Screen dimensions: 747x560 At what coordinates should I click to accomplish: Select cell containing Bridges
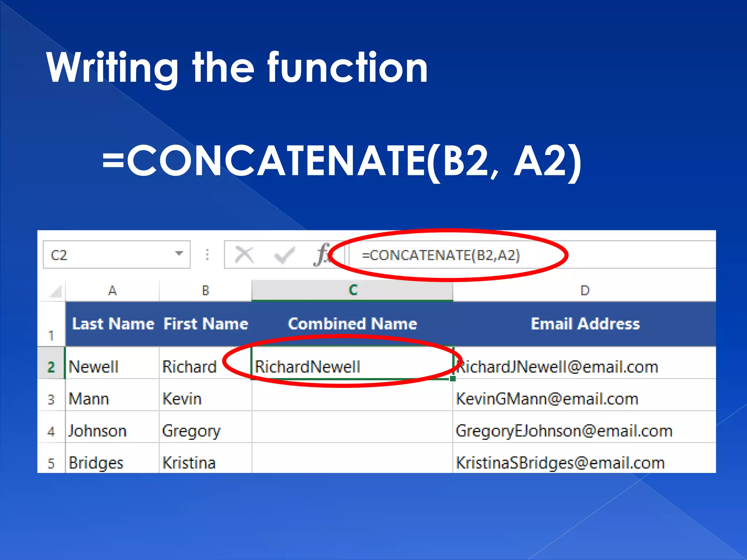(112, 458)
